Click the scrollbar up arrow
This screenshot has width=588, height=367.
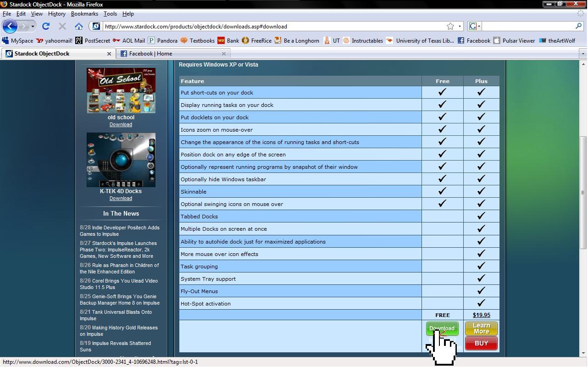[583, 64]
